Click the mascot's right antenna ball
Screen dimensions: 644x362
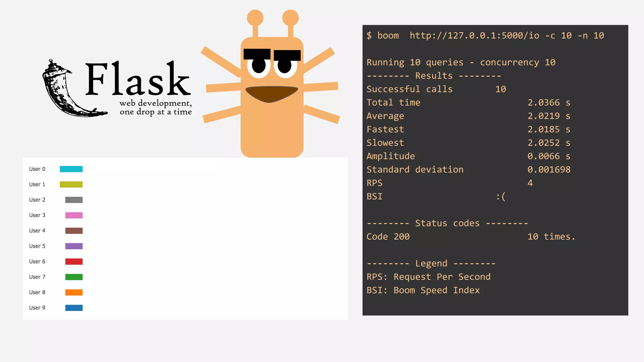click(x=290, y=18)
